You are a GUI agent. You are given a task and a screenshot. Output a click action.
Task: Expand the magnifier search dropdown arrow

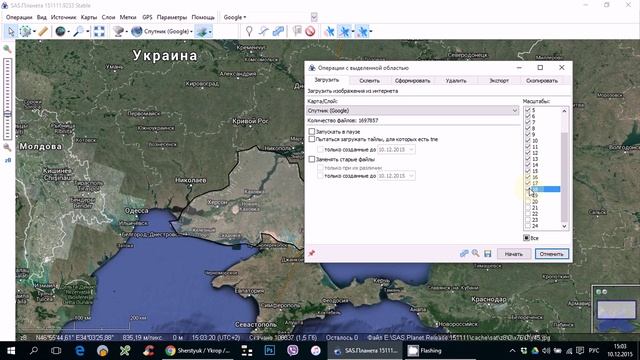point(87,31)
